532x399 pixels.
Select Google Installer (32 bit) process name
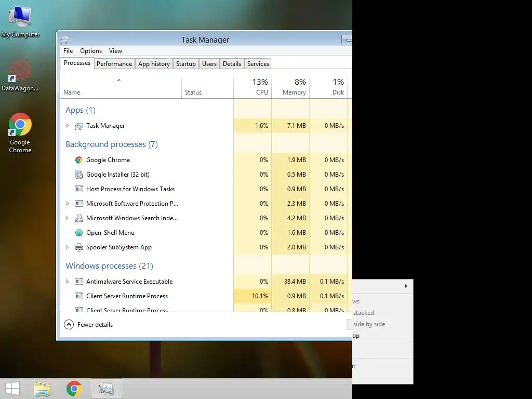[x=118, y=175]
